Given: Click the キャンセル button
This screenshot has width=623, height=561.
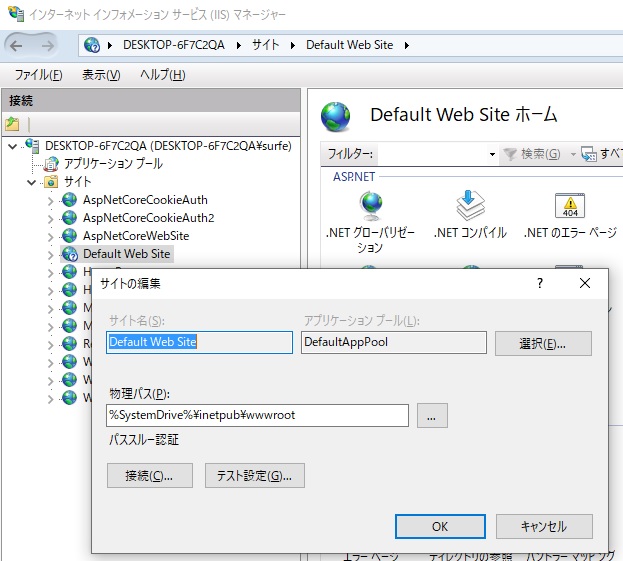Looking at the screenshot, I should coord(544,526).
